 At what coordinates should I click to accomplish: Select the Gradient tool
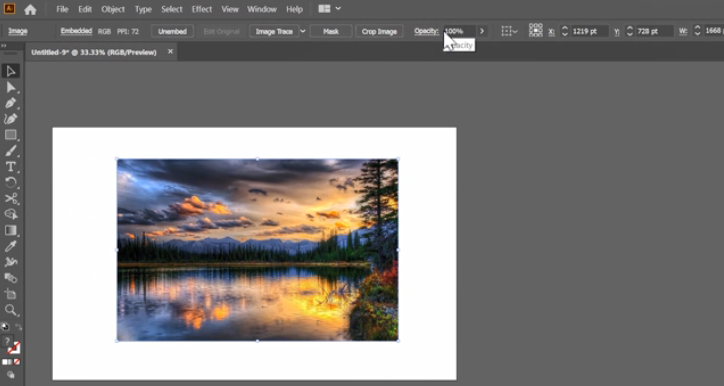11,230
